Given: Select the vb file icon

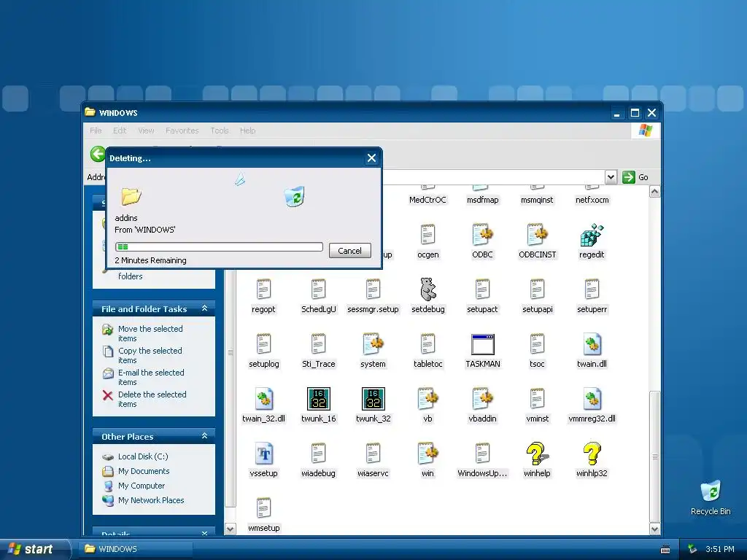Looking at the screenshot, I should coord(427,399).
